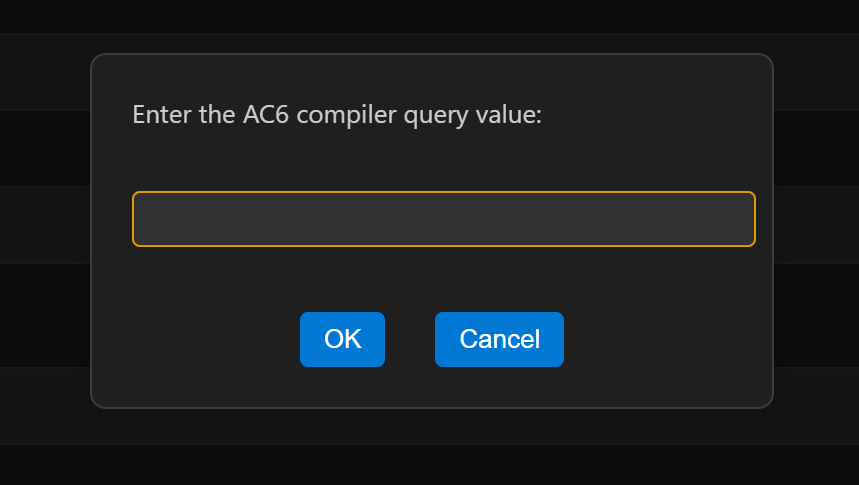Image resolution: width=859 pixels, height=485 pixels.
Task: Submit the query value via OK
Action: click(342, 339)
